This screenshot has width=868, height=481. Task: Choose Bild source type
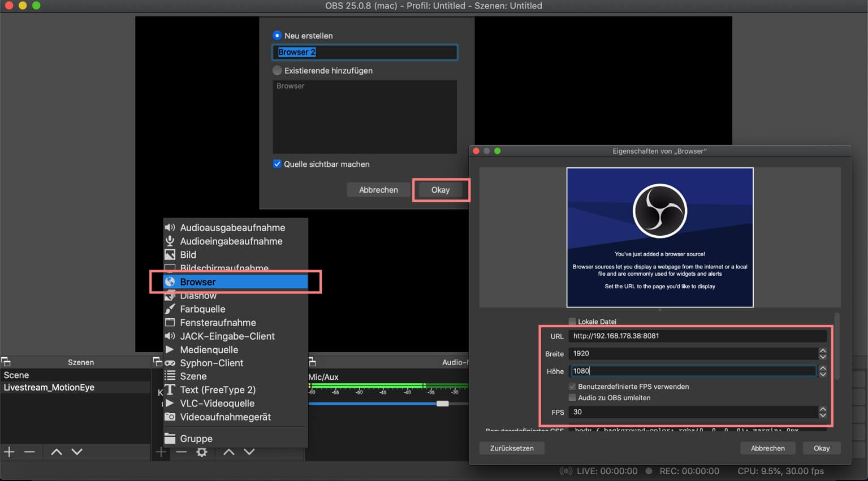pyautogui.click(x=235, y=255)
